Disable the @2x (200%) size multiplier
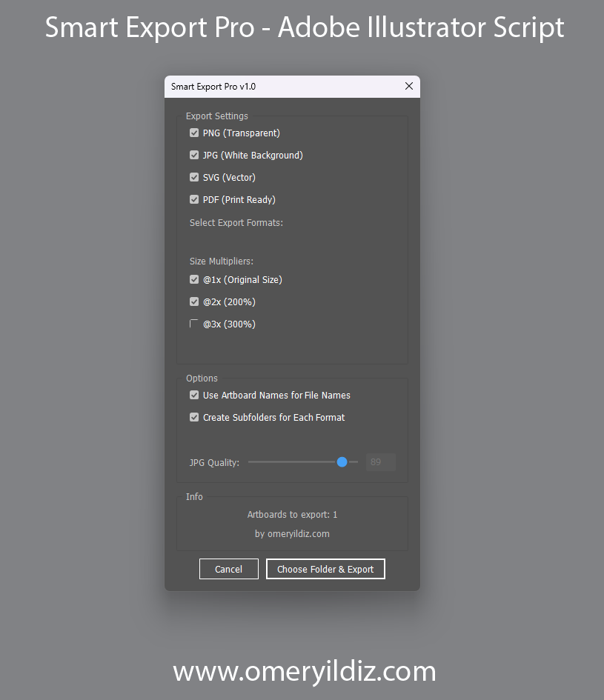The image size is (604, 700). tap(194, 302)
